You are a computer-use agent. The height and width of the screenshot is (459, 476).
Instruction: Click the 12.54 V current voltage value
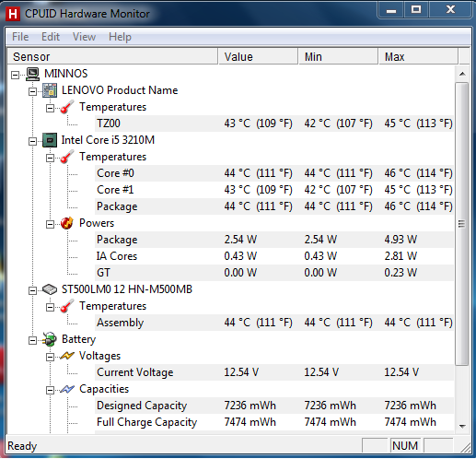coord(241,372)
